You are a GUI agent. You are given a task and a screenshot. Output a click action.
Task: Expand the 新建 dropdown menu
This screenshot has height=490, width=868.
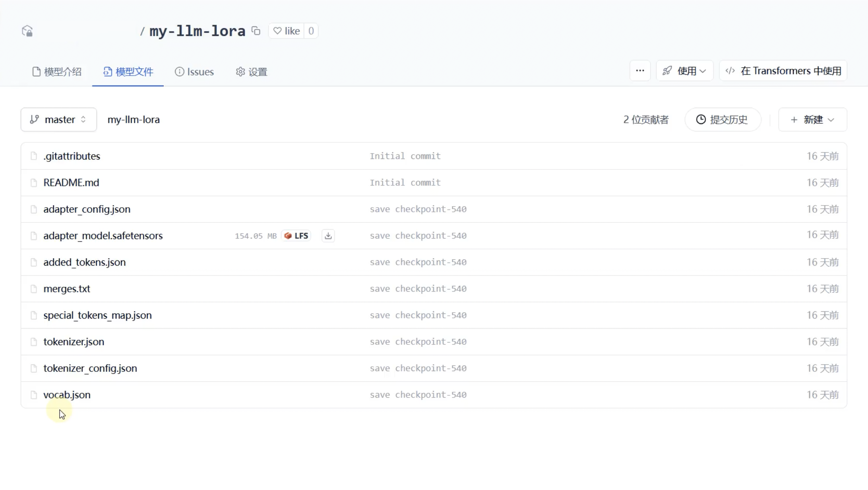pos(812,120)
